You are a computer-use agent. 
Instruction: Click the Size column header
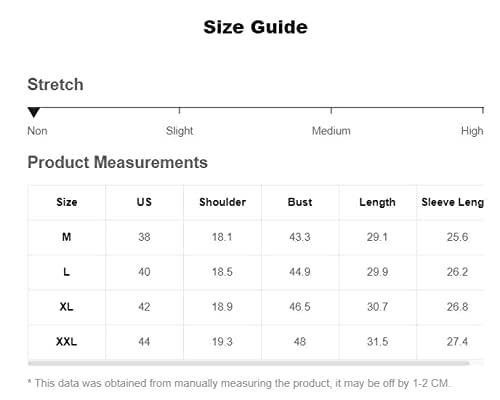(x=67, y=202)
